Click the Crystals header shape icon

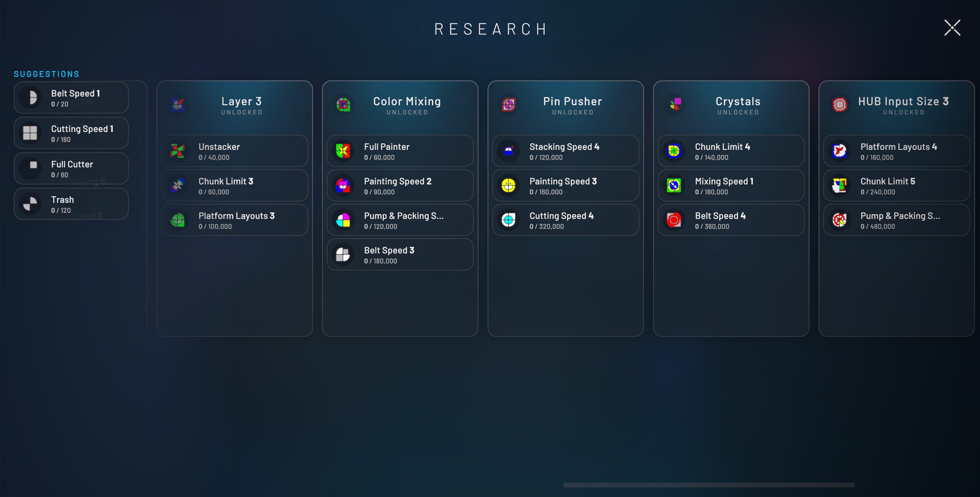click(x=675, y=104)
